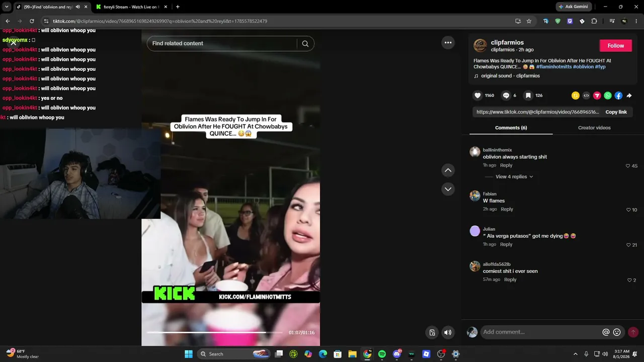The width and height of the screenshot is (644, 362).
Task: Mute the TikTok tab audio
Action: tap(77, 7)
